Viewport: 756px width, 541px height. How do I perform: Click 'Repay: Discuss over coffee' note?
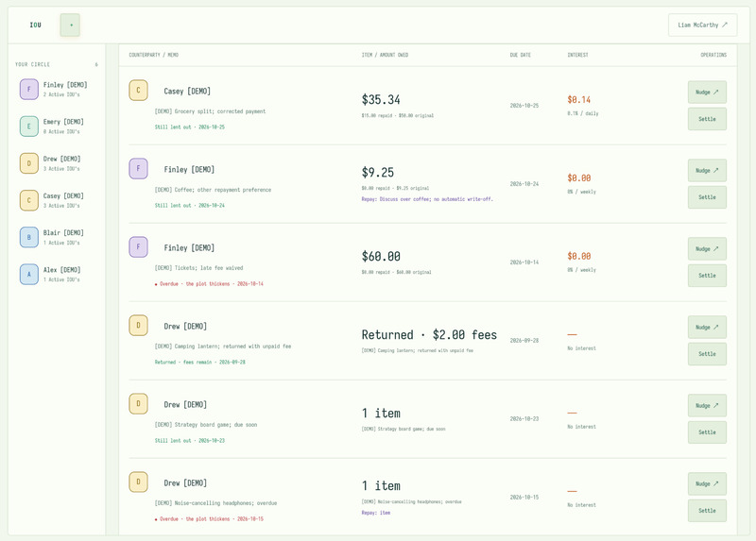427,199
